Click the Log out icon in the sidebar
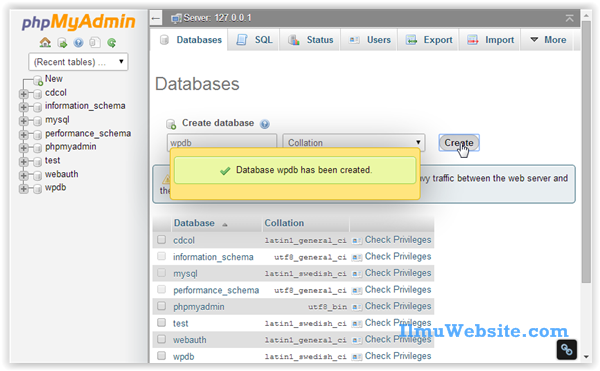Viewport: 600px width, 371px height. [x=62, y=43]
